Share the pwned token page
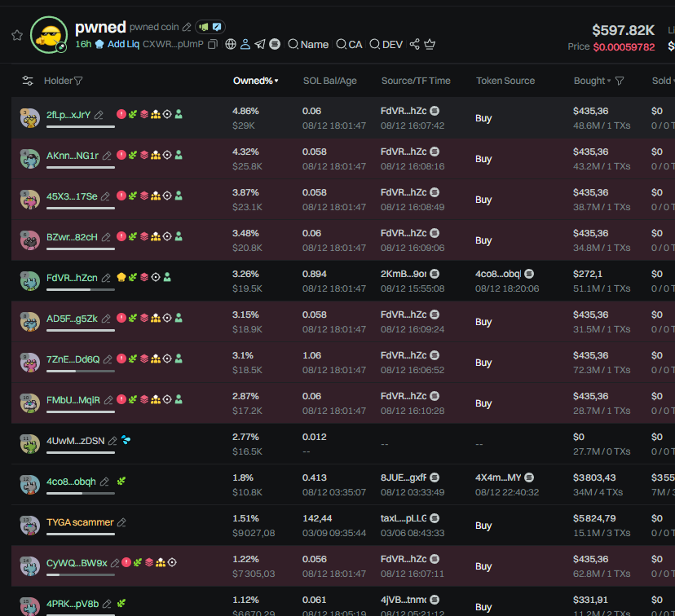675x616 pixels. [x=415, y=44]
